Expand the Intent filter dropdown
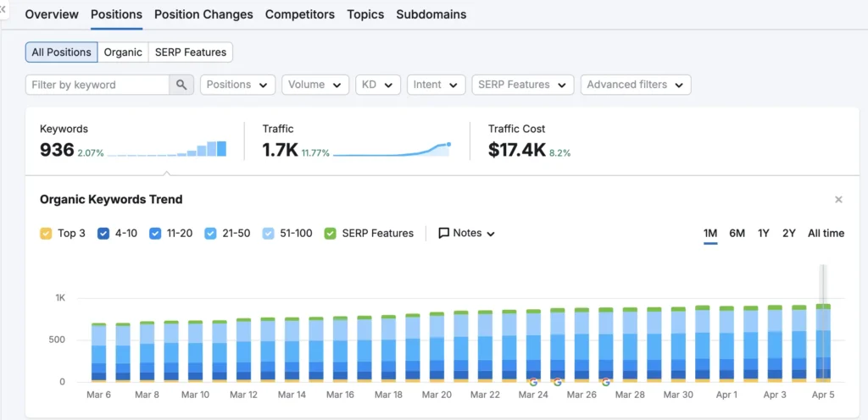The width and height of the screenshot is (868, 420). 437,85
